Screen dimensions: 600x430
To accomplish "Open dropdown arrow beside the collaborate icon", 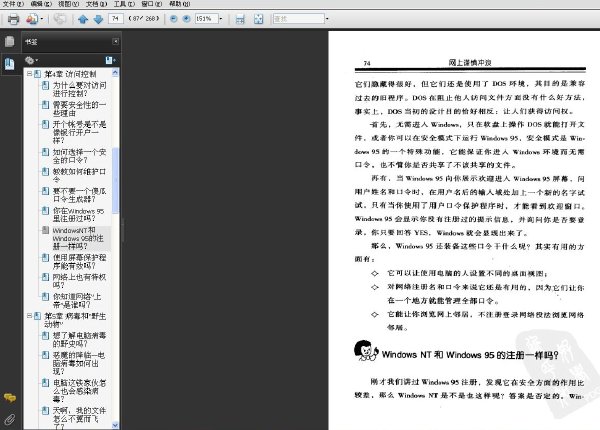I will click(x=42, y=19).
